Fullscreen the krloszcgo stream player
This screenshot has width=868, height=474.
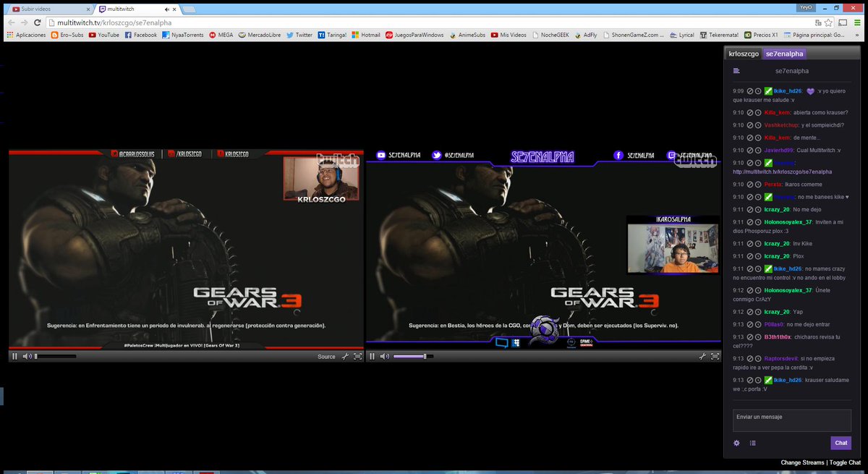point(357,356)
